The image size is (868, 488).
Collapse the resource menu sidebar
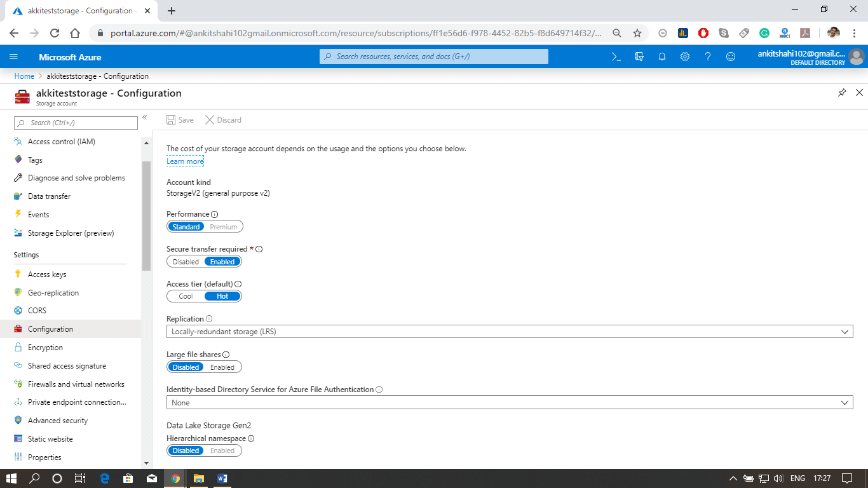(x=145, y=117)
